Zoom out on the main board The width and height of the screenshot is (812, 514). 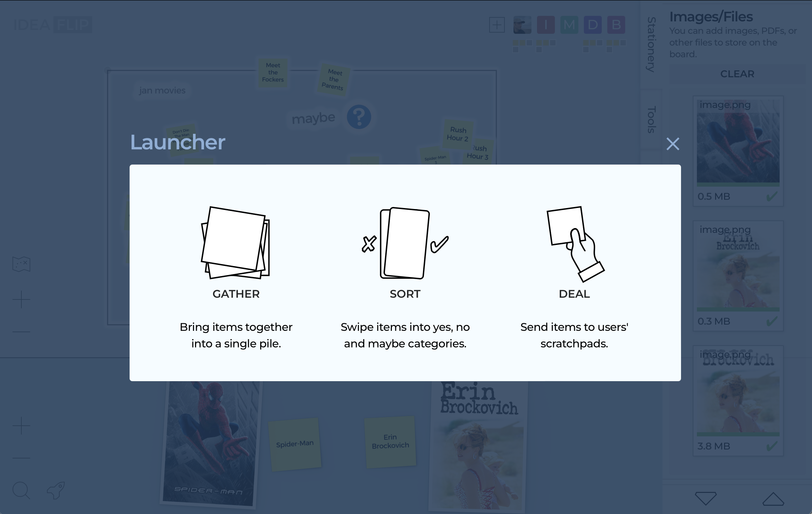(21, 332)
